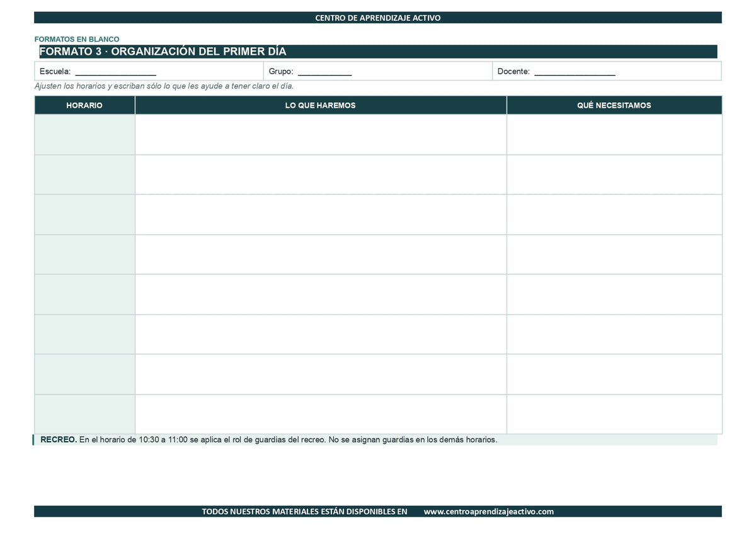Click the 'Ajusten los horarios' instruction text
The height and width of the screenshot is (535, 756).
coord(164,86)
